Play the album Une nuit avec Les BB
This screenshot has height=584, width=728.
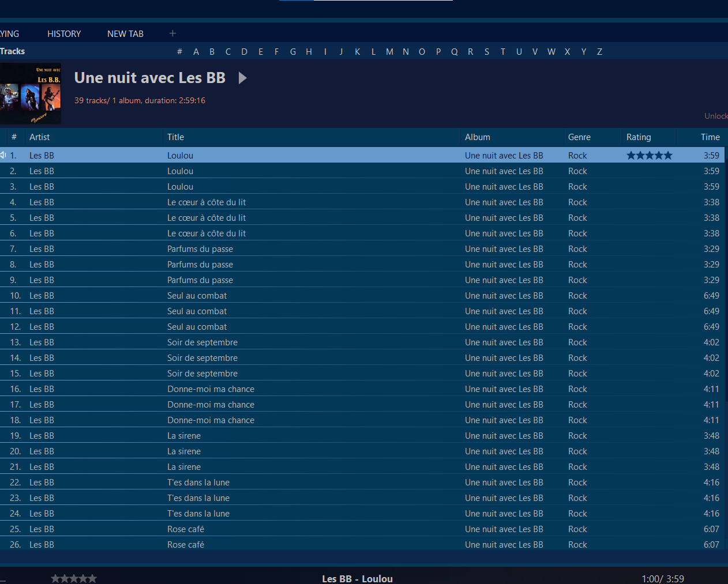(243, 78)
